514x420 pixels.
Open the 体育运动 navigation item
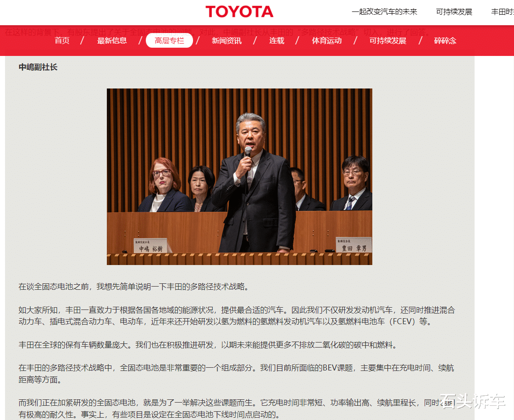coord(326,41)
